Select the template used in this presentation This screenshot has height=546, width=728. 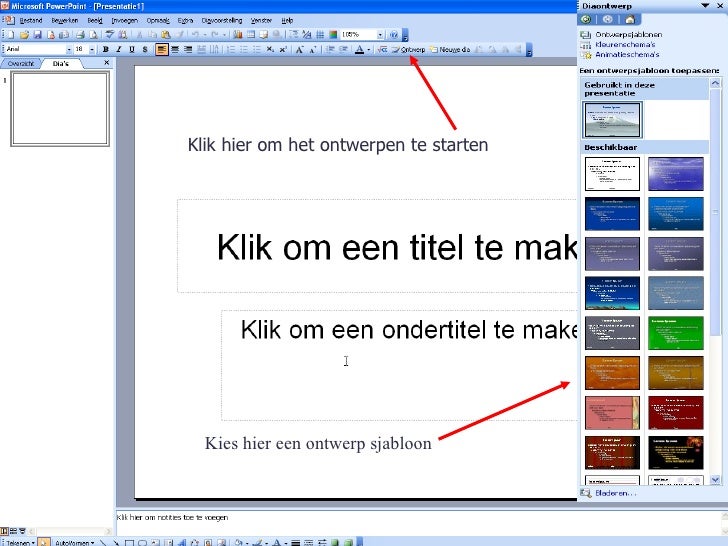612,120
